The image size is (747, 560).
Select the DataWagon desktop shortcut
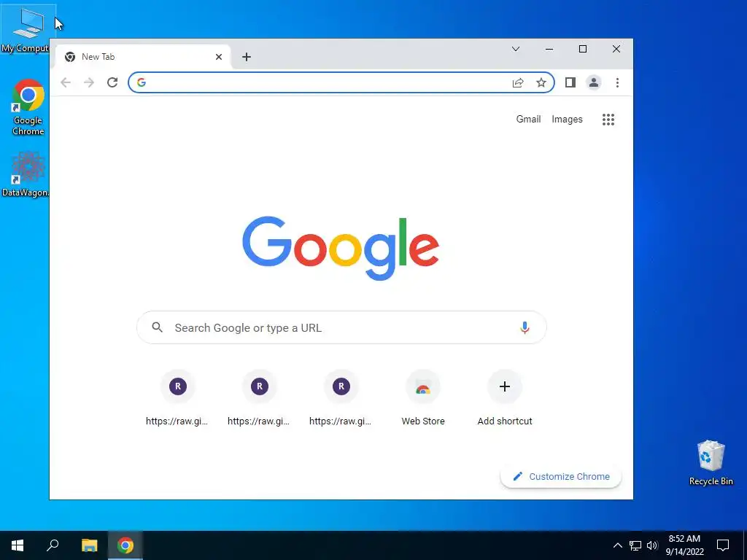[x=26, y=174]
